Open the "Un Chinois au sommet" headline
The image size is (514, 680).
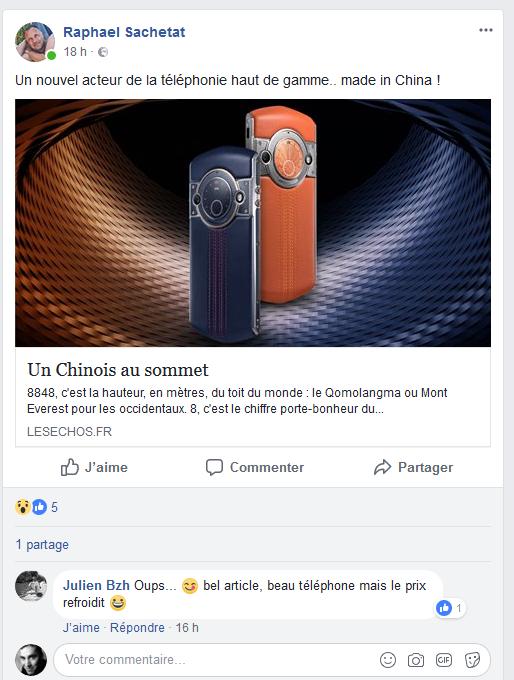(118, 369)
